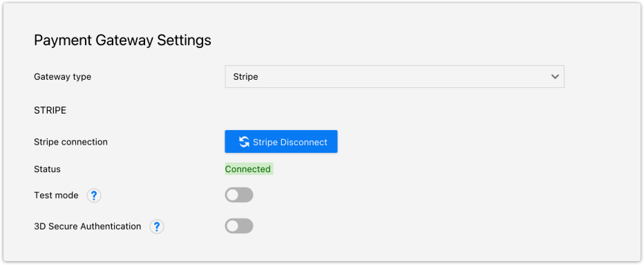
Task: Click the chevron arrow in Gateway type field
Action: [x=555, y=77]
